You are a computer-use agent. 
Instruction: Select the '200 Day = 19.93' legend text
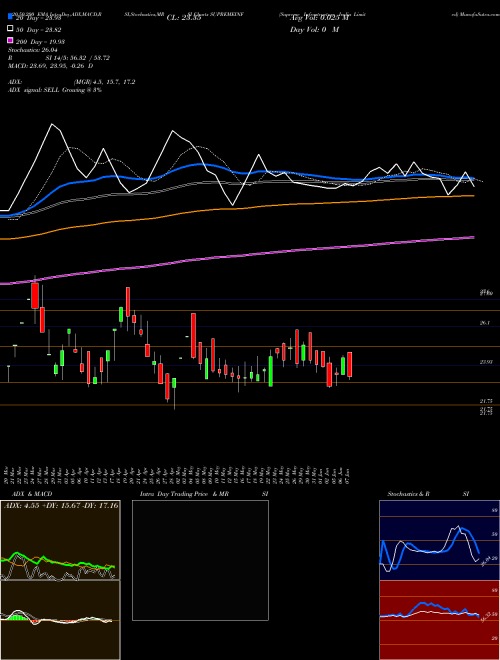tap(41, 42)
